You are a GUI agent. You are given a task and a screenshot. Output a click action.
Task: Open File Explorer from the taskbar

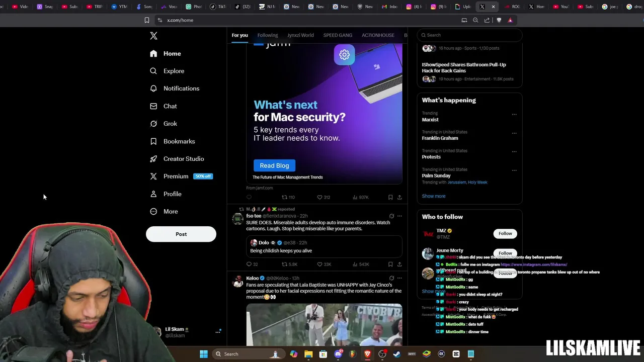(308, 354)
